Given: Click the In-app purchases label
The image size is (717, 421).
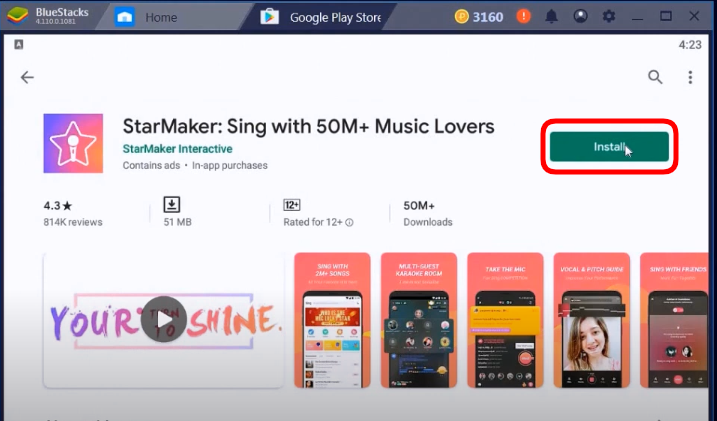Looking at the screenshot, I should tap(230, 165).
